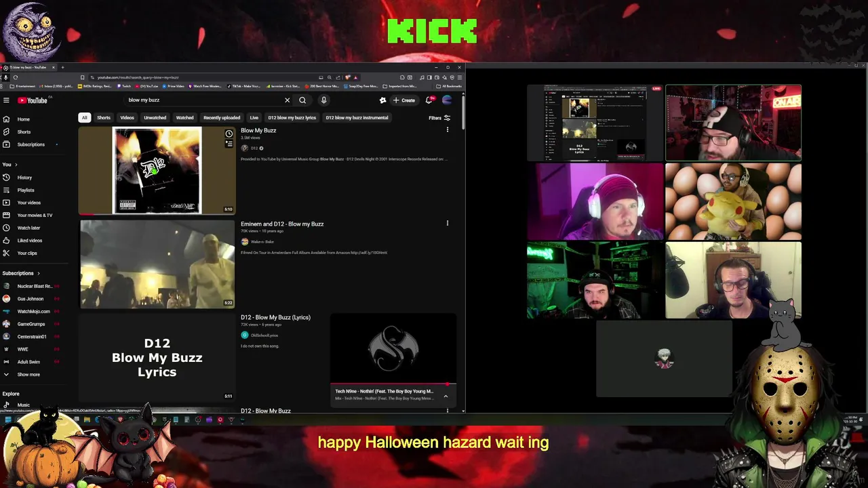The width and height of the screenshot is (868, 488).
Task: Select the Videos filter chip
Action: click(x=127, y=117)
